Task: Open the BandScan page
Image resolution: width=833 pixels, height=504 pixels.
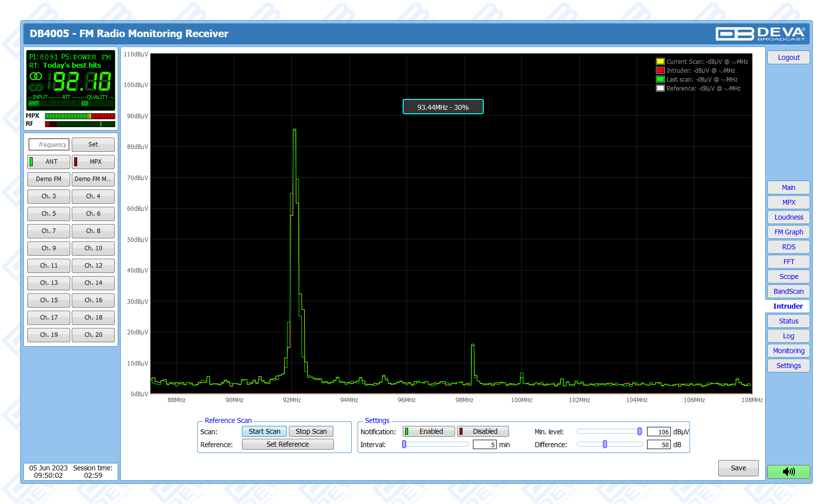Action: 788,291
